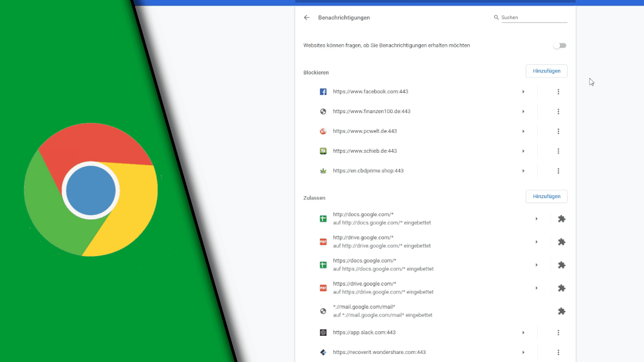Click the finanzen100.de globe icon
Screen dimensions: 644x362
click(323, 112)
